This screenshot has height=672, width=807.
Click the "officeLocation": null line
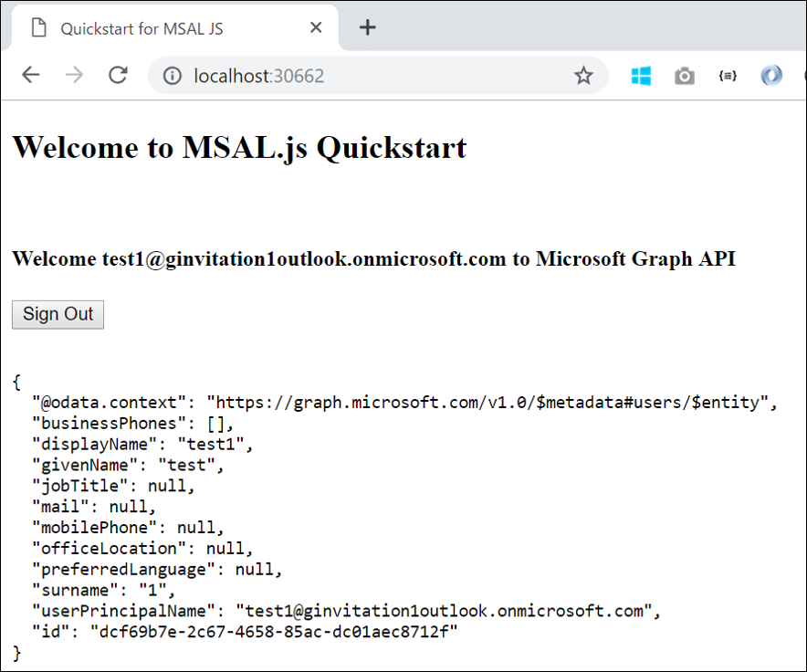click(x=142, y=549)
